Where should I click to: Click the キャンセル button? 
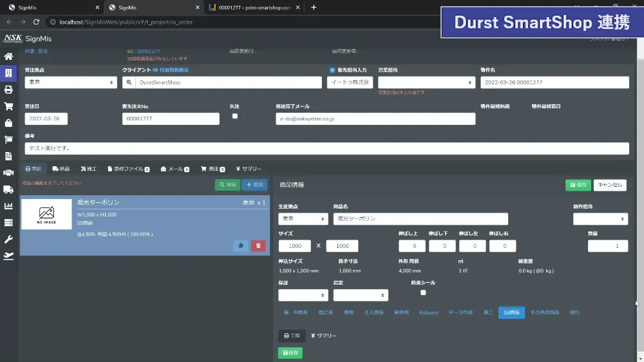click(x=609, y=185)
